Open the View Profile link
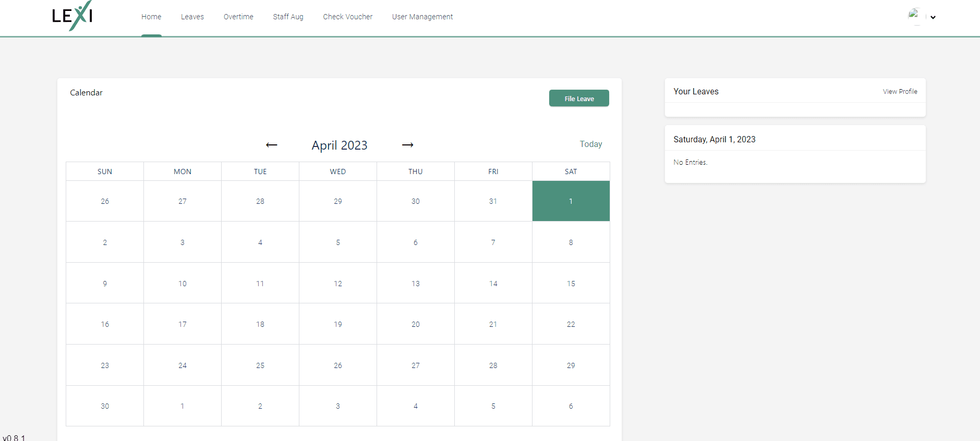Screen dimensions: 980x441 click(900, 91)
